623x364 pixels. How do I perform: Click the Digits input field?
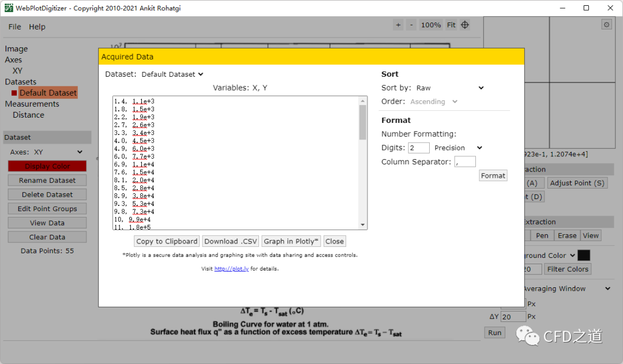(419, 148)
